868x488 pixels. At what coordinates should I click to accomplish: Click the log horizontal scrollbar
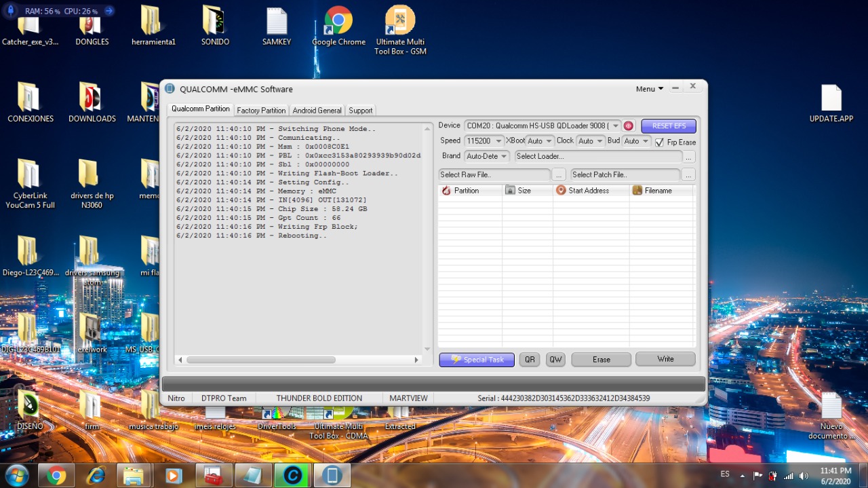tap(299, 360)
